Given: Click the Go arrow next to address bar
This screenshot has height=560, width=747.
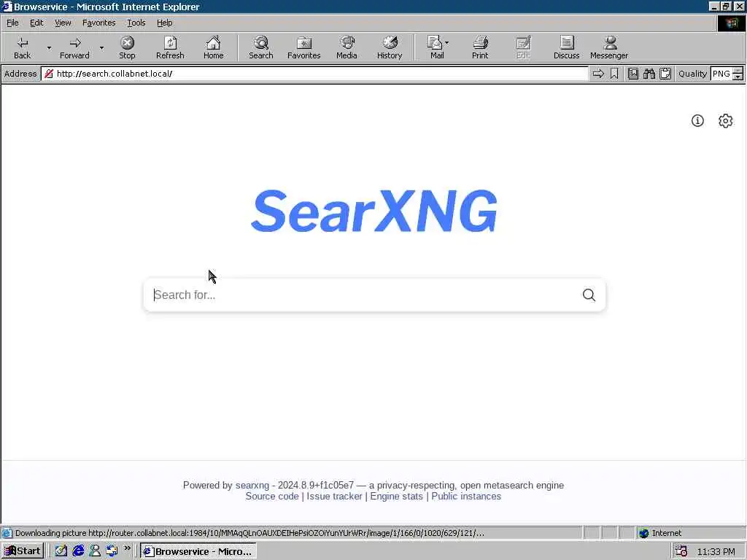Looking at the screenshot, I should (x=598, y=74).
